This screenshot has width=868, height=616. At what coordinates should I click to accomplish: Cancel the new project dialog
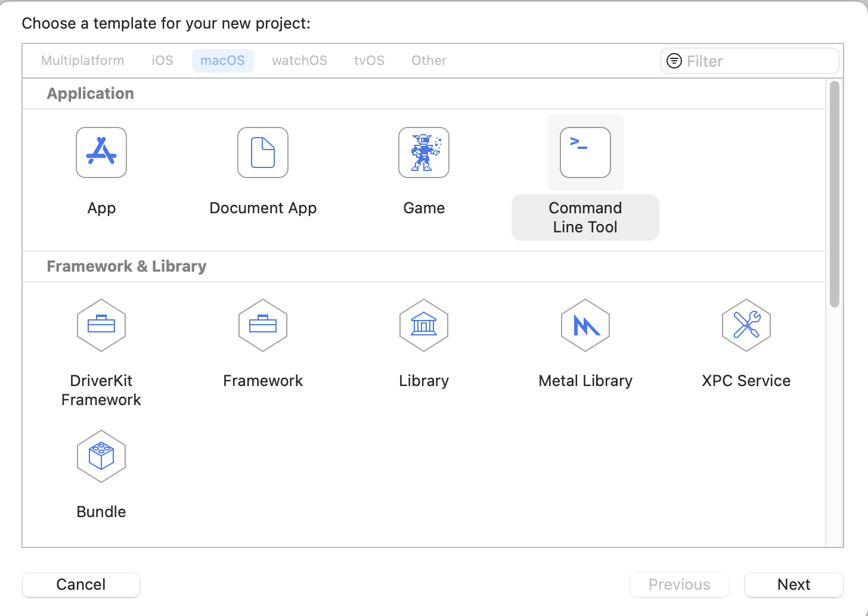(x=81, y=584)
